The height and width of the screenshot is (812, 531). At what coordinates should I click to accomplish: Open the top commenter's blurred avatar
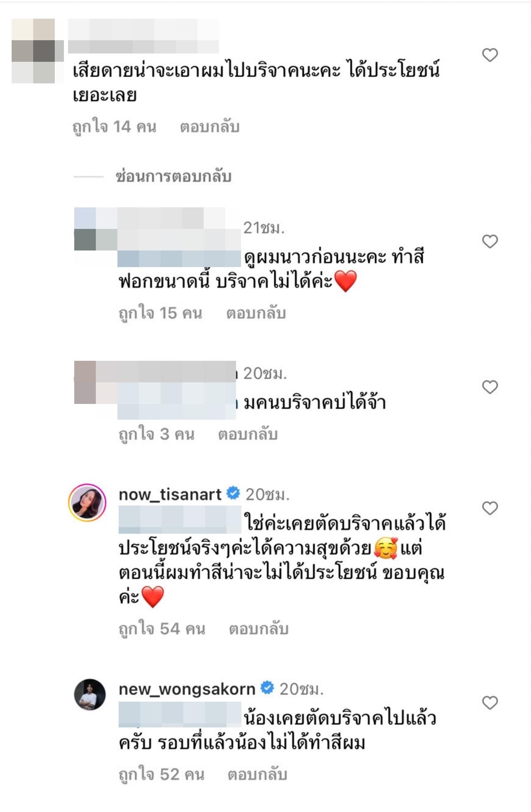[33, 51]
